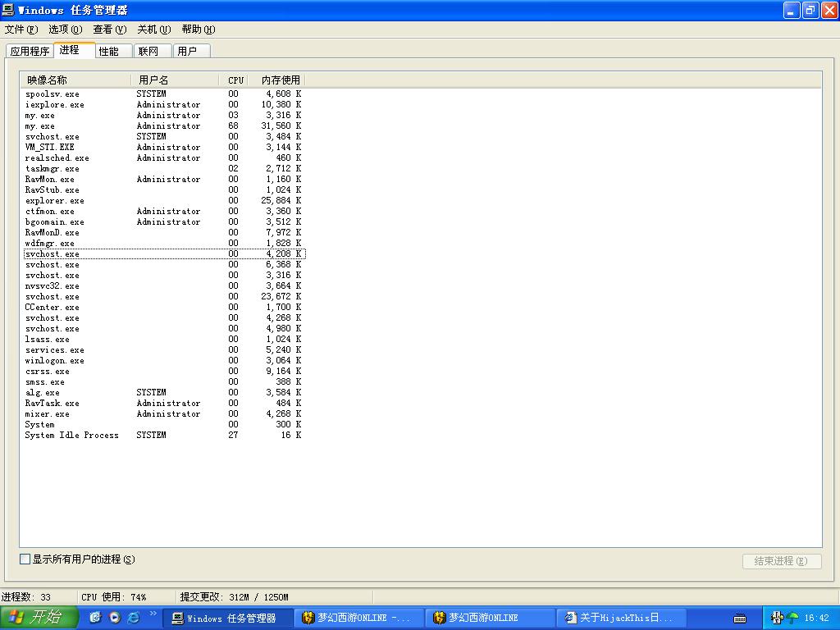The width and height of the screenshot is (840, 630).
Task: Sort by 用户名 column header
Action: click(175, 80)
